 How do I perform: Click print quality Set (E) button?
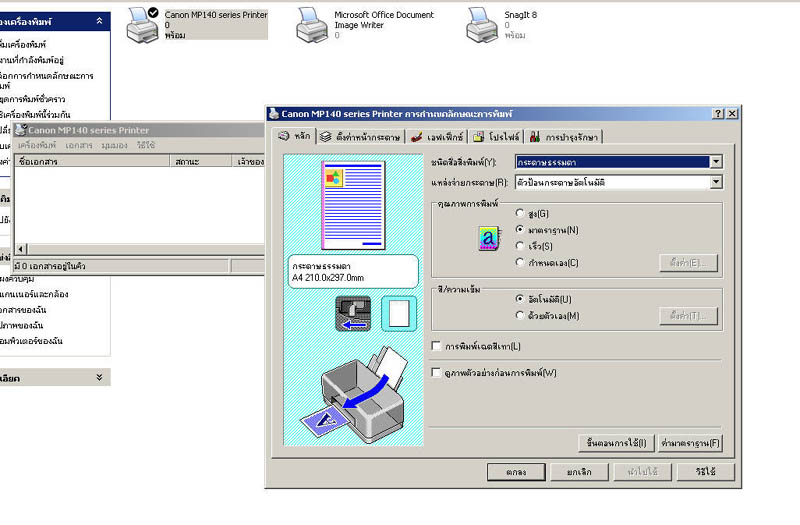[688, 263]
